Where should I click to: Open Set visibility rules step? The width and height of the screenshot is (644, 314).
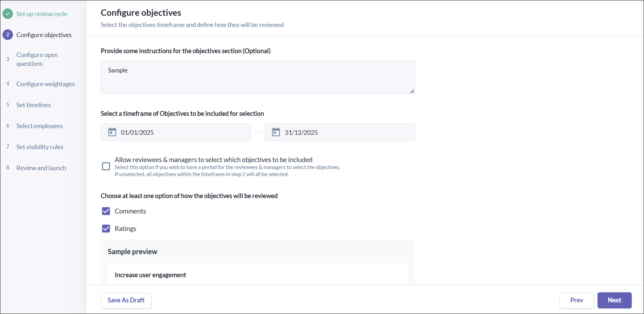[40, 147]
